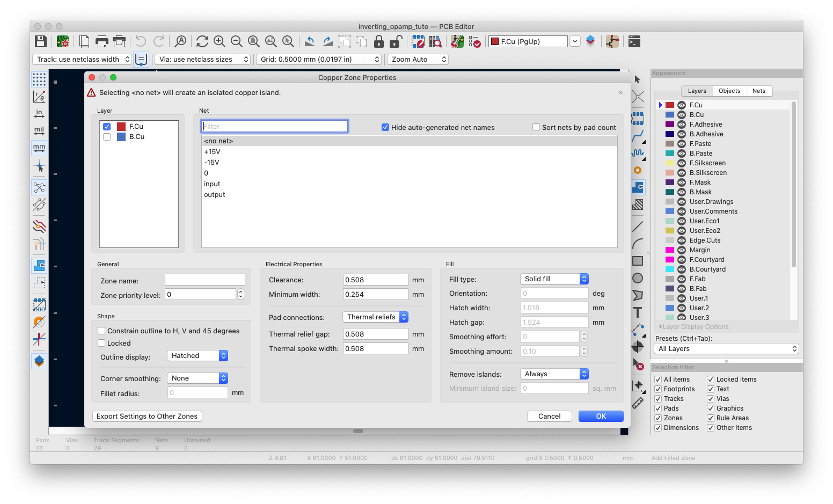Screen dimensions: 833x504
Task: Click the Print icon
Action: pos(101,41)
